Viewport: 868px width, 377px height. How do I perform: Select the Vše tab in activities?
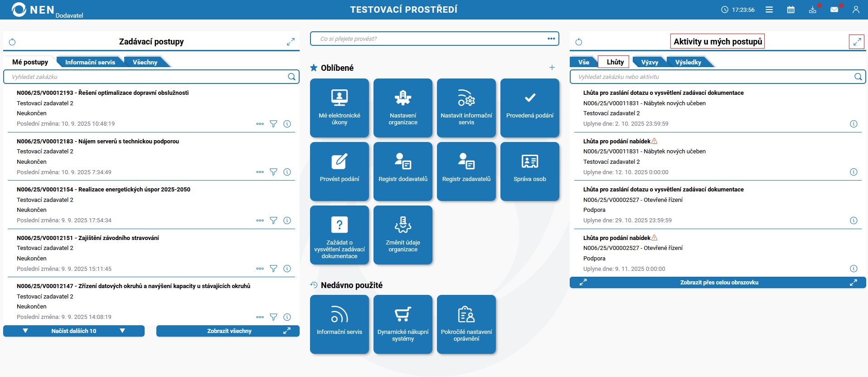(x=584, y=62)
